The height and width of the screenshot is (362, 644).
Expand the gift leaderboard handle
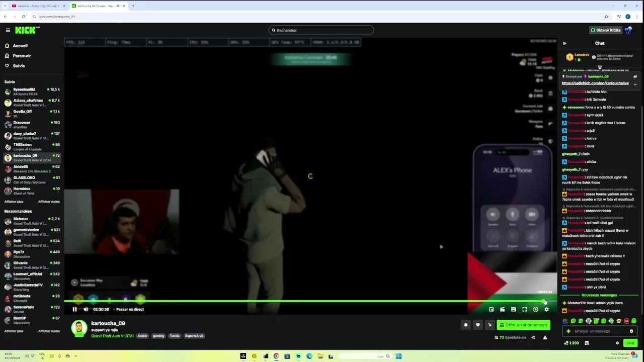click(x=600, y=67)
